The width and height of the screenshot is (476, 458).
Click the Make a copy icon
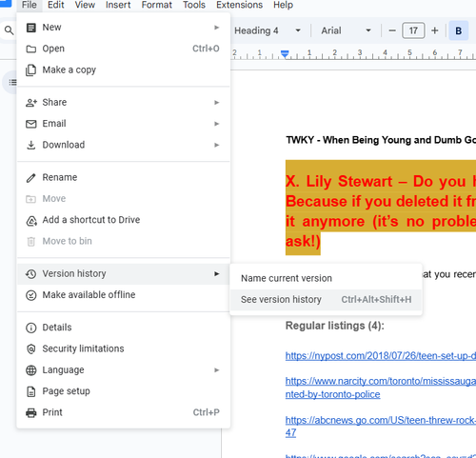point(30,70)
